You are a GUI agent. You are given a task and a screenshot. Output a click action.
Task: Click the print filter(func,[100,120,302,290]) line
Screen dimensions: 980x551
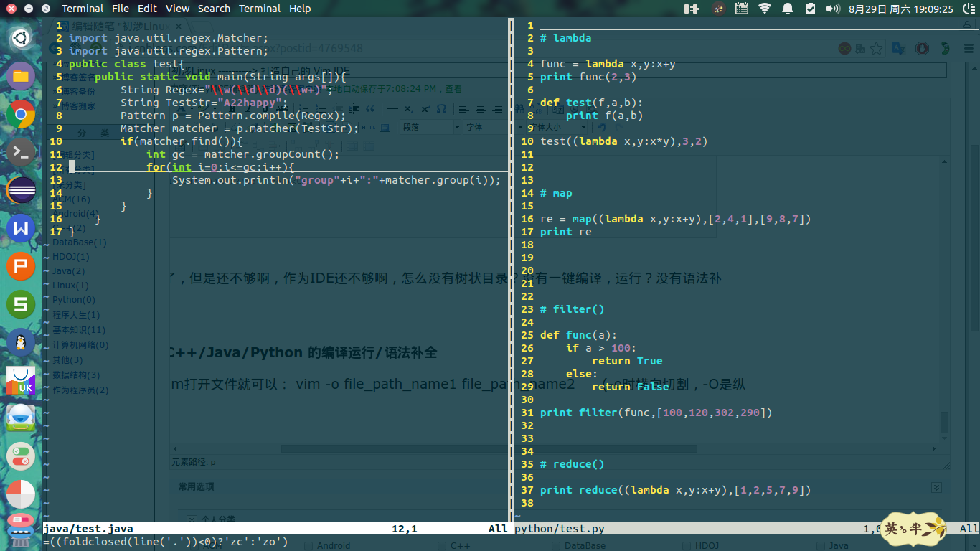pyautogui.click(x=656, y=413)
